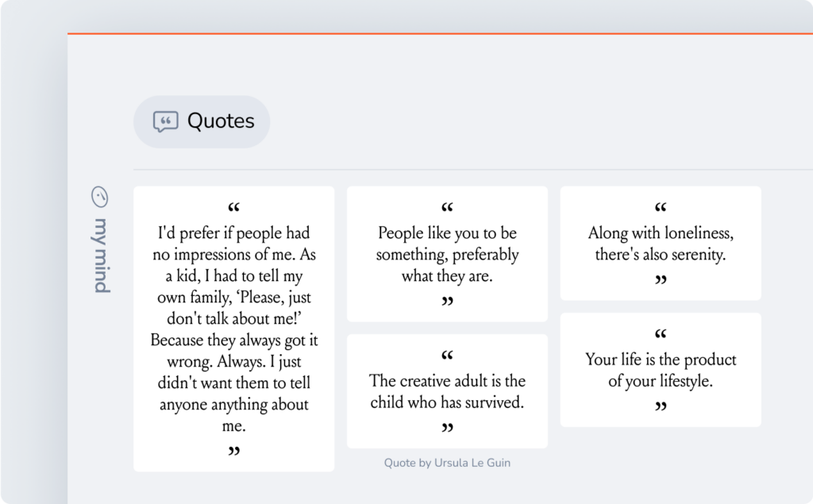Viewport: 813px width, 504px height.
Task: Click the my mind smiley logo icon
Action: 101,196
